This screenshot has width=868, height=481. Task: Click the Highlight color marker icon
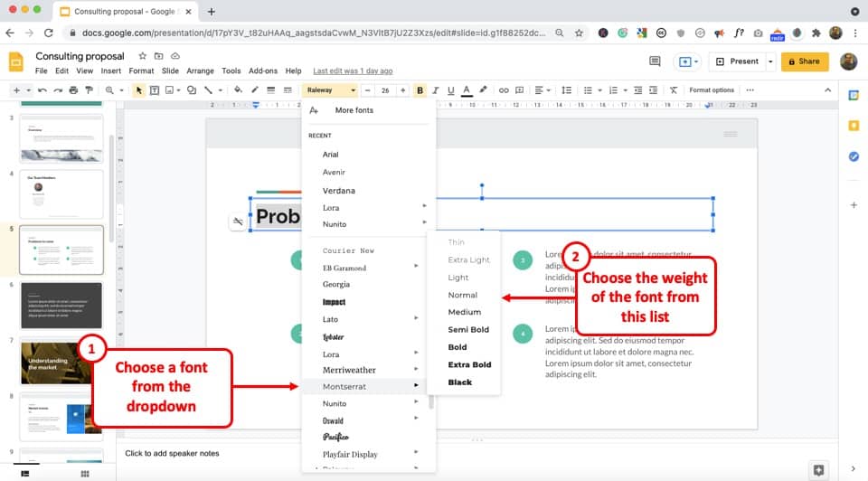pos(483,90)
